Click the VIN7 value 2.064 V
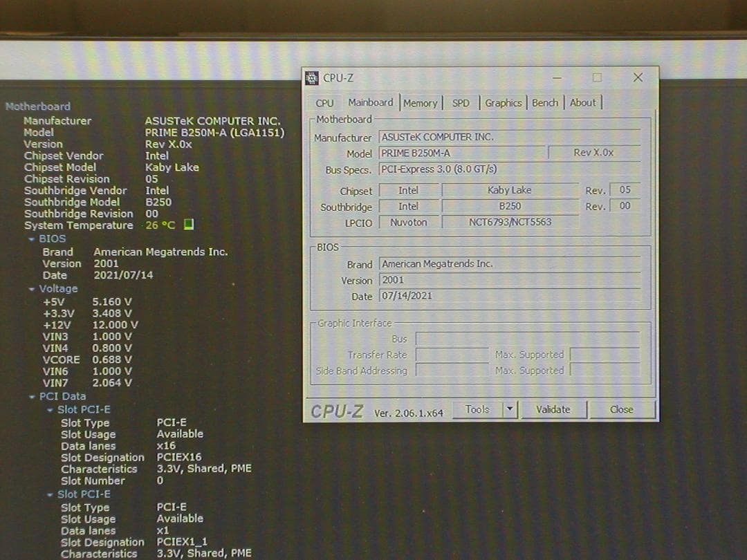 112,383
